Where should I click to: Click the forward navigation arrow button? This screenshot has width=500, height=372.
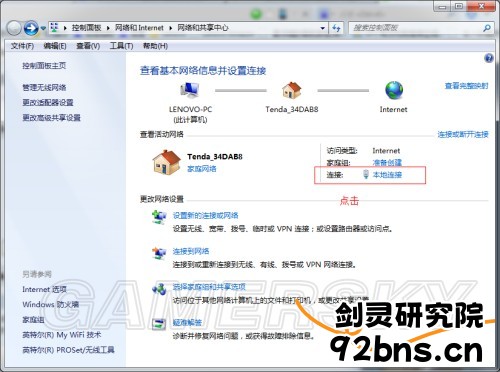[x=31, y=28]
